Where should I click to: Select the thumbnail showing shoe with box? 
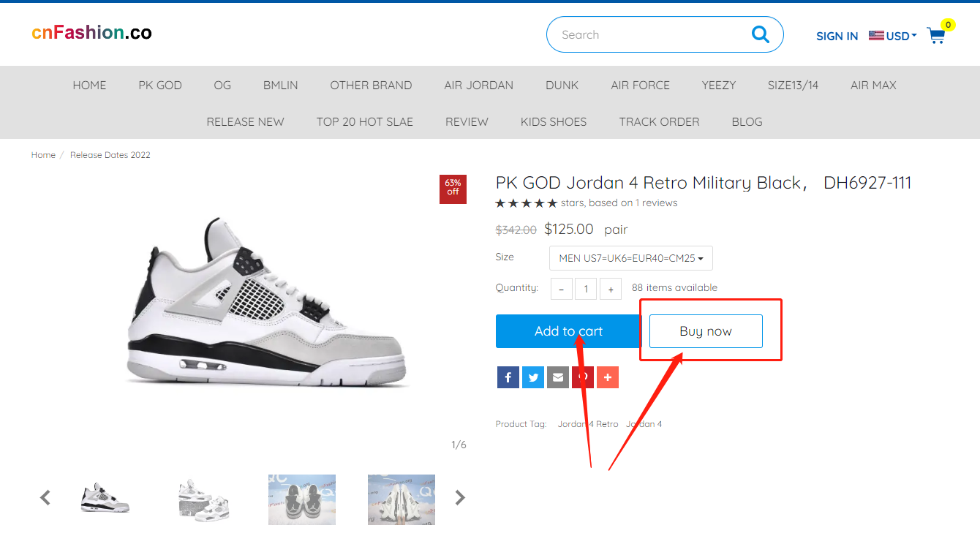[x=206, y=499]
